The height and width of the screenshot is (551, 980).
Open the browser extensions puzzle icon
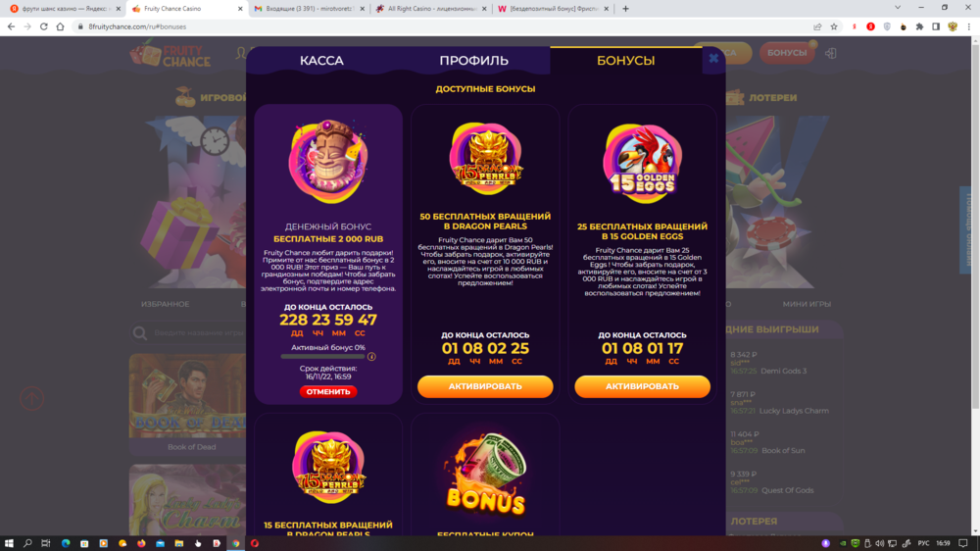pos(919,26)
